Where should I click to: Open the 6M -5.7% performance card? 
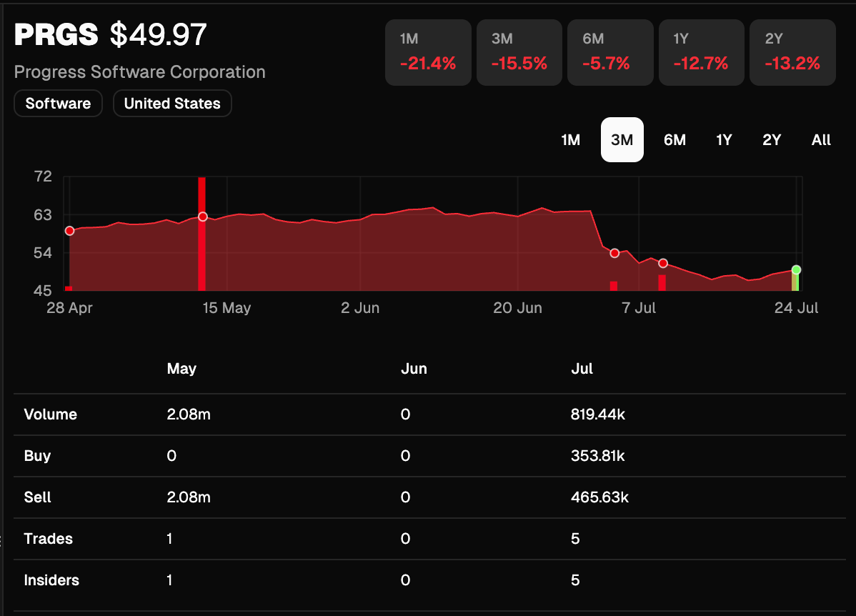[610, 52]
